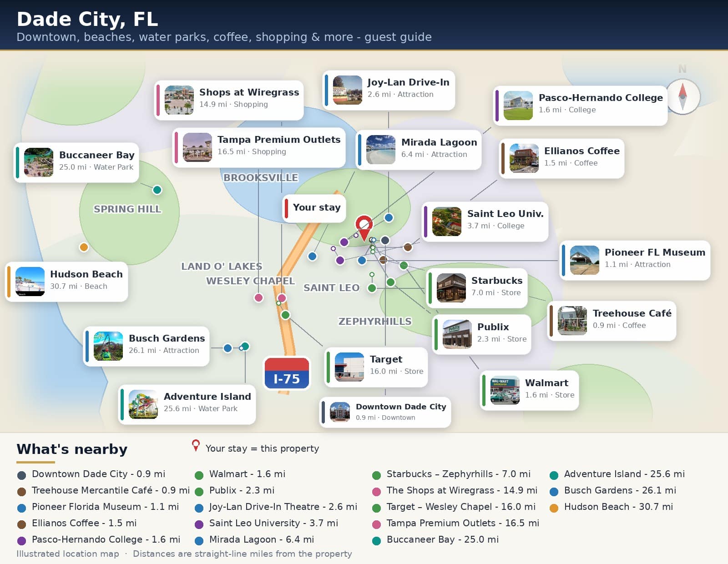The width and height of the screenshot is (728, 564).
Task: Click legend entry Mirada Lagoon - 6.4 mi
Action: pyautogui.click(x=254, y=539)
